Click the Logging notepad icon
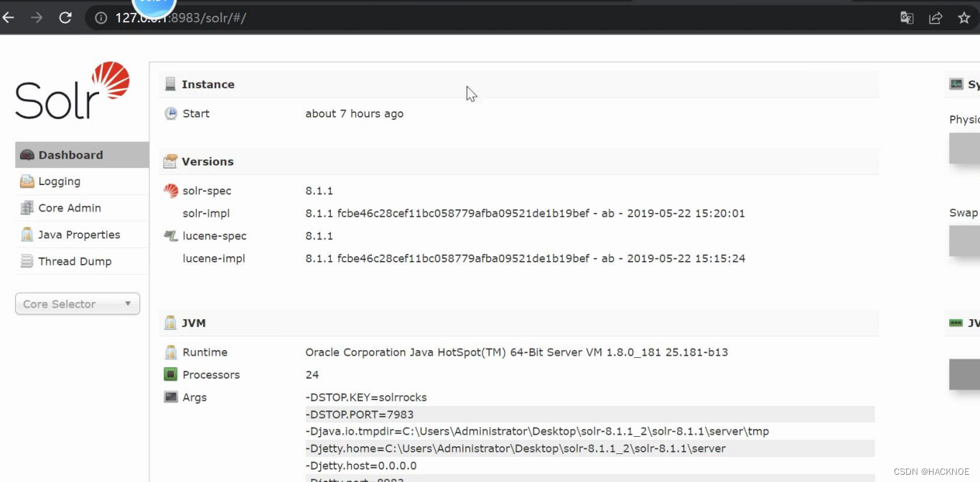Screen dimensions: 980x482 pos(27,181)
